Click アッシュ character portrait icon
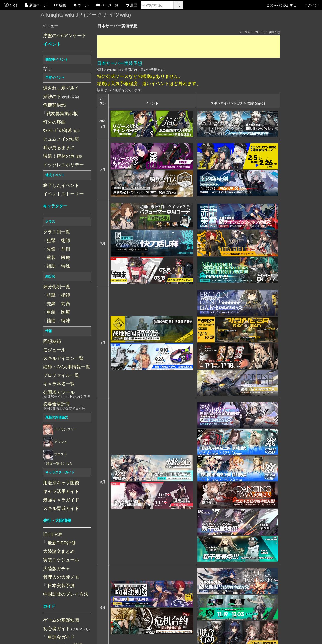This screenshot has height=644, width=322. 48,442
